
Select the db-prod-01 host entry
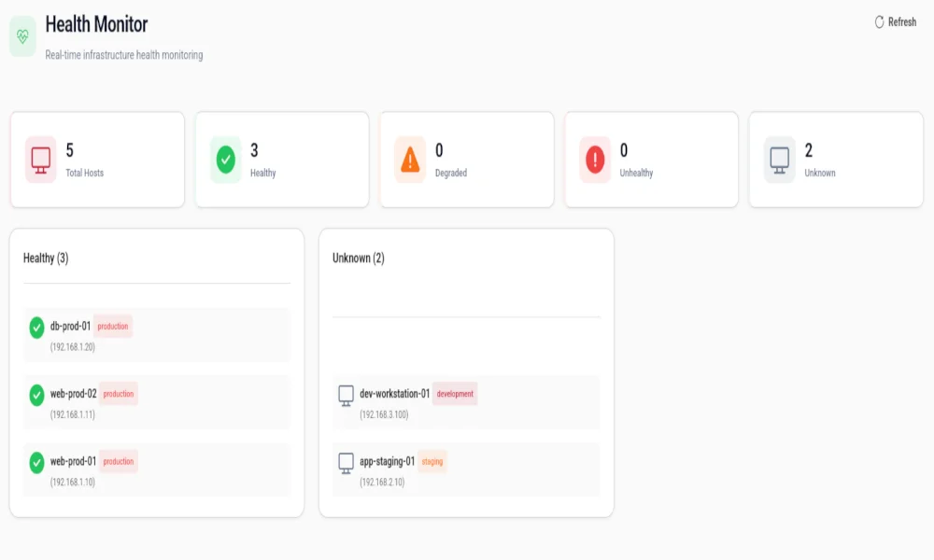154,333
